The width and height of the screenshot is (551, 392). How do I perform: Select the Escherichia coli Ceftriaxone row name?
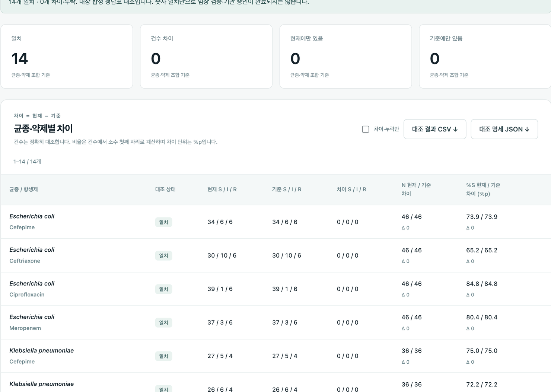click(32, 255)
